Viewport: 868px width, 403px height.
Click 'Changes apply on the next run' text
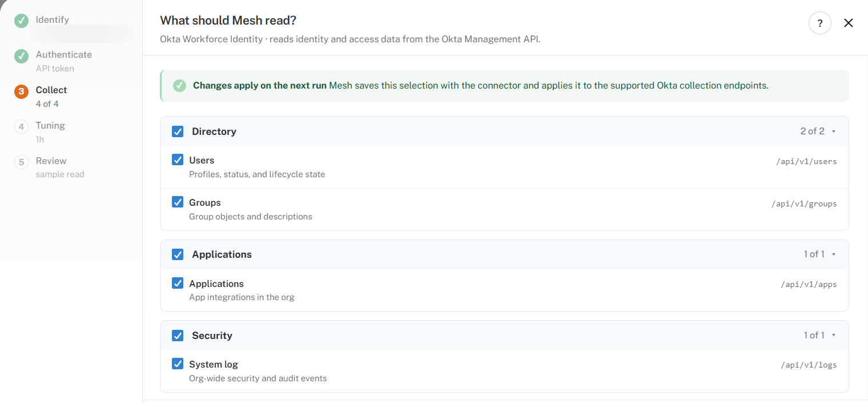click(x=260, y=86)
